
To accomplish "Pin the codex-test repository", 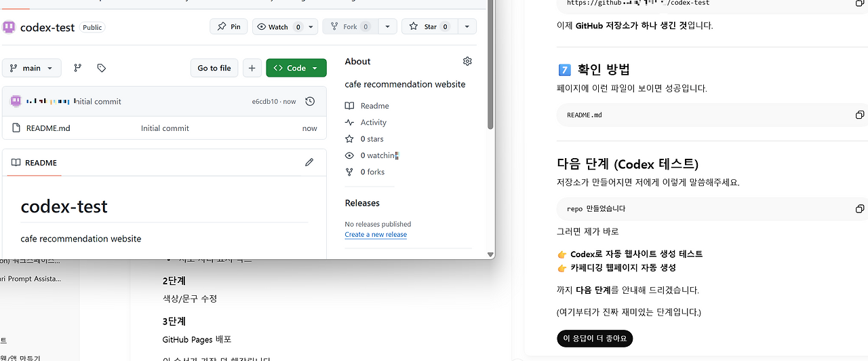I will [x=229, y=26].
